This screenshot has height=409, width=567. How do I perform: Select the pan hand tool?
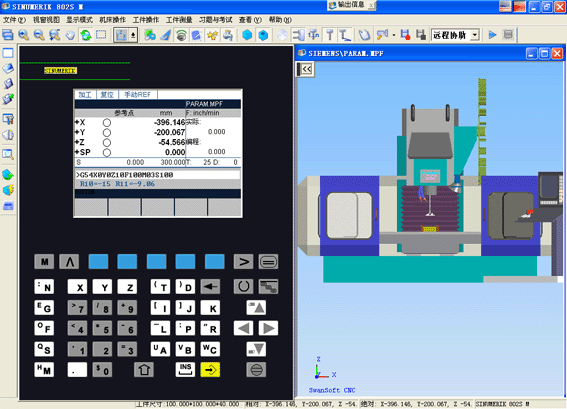[70, 35]
